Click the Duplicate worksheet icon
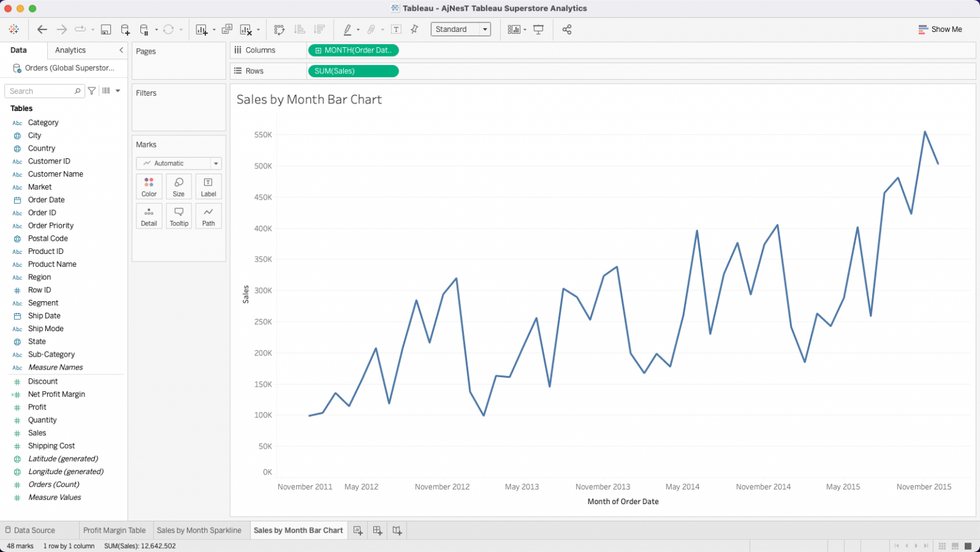 (x=226, y=29)
